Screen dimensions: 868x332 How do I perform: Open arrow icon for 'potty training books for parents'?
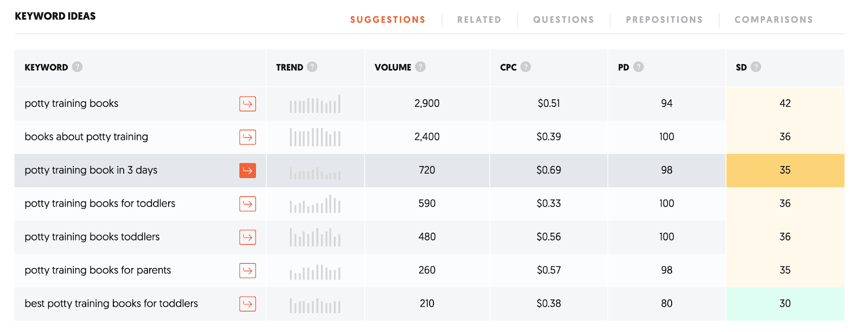pos(247,271)
